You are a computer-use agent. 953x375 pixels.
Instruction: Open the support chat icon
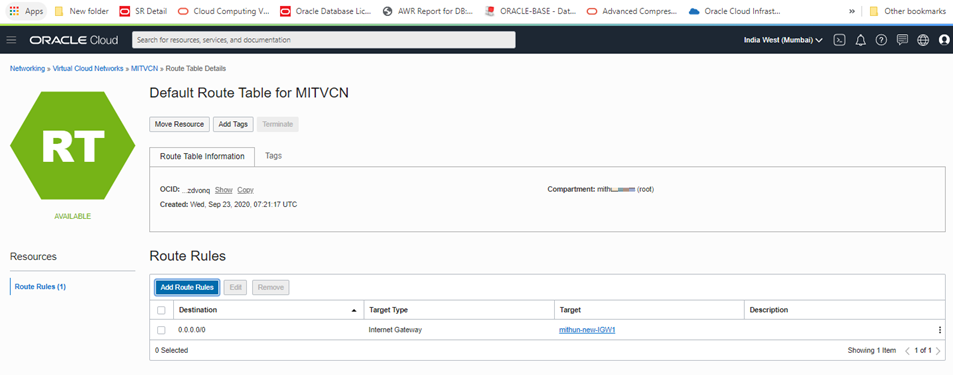point(903,40)
